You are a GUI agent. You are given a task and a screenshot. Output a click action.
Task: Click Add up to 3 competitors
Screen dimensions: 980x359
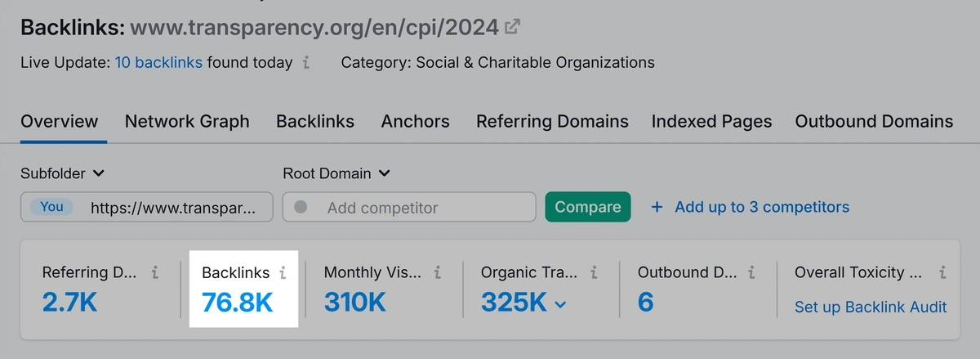pos(750,207)
